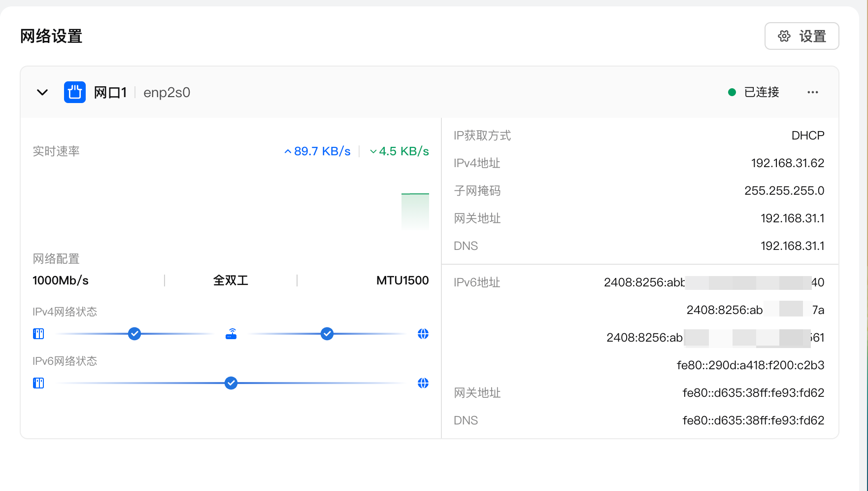The image size is (868, 491).
Task: Click the DHCP value for IP获取方式
Action: pyautogui.click(x=807, y=136)
